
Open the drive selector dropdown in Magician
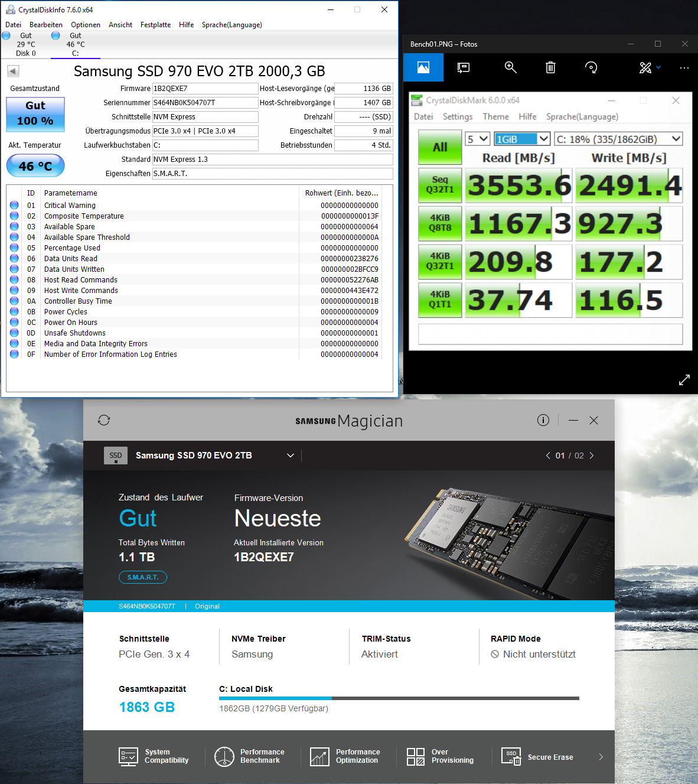click(x=291, y=456)
